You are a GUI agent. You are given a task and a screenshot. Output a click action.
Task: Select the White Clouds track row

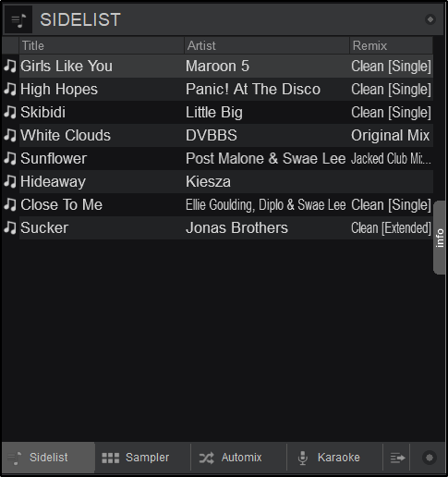coord(218,135)
